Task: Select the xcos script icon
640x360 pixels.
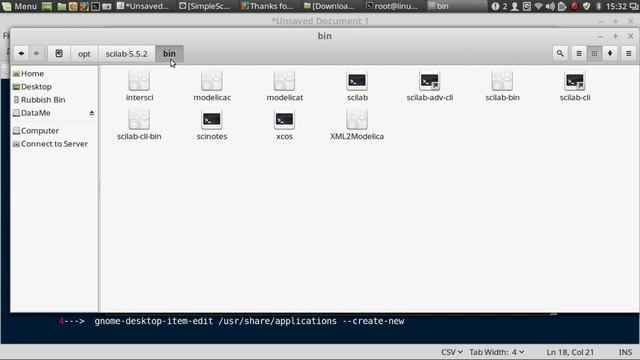Action: pyautogui.click(x=284, y=120)
